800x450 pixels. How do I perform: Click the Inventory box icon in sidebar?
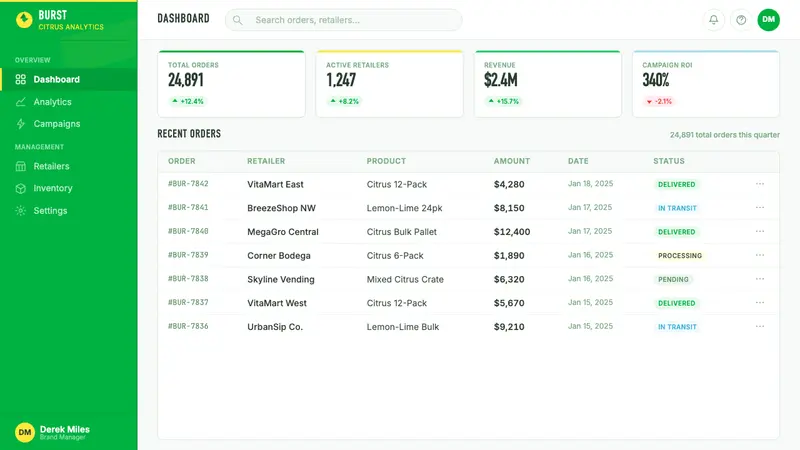pyautogui.click(x=20, y=188)
